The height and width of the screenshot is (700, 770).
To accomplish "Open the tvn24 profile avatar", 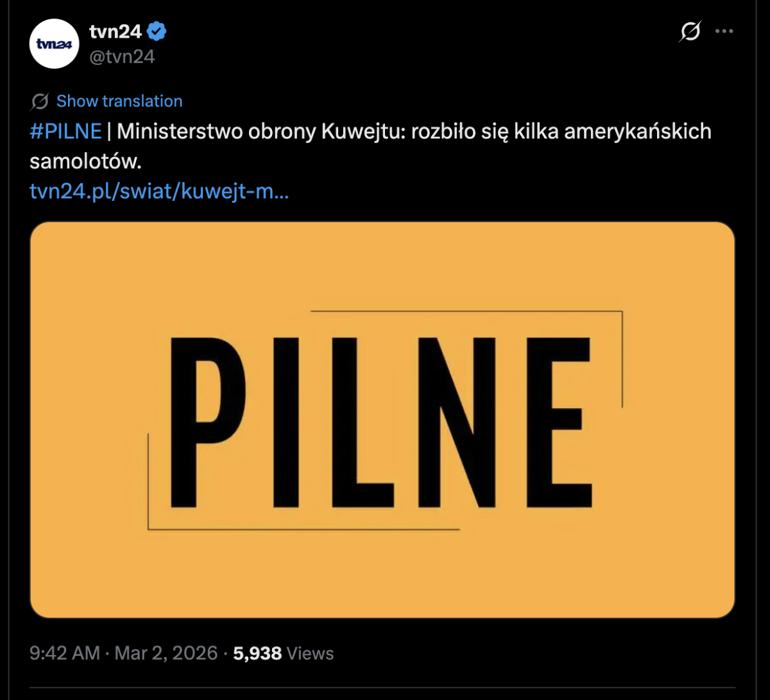I will pos(54,44).
